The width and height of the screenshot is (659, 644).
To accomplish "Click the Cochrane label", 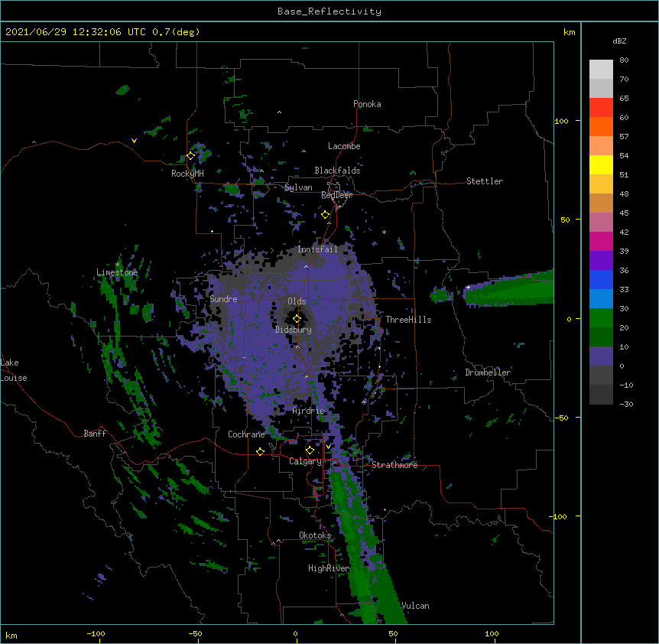I will [246, 434].
